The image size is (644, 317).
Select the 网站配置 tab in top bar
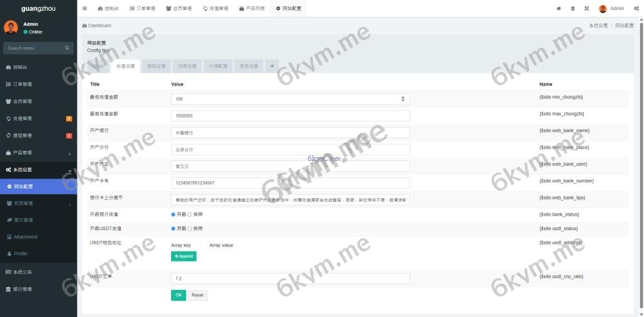[x=288, y=8]
